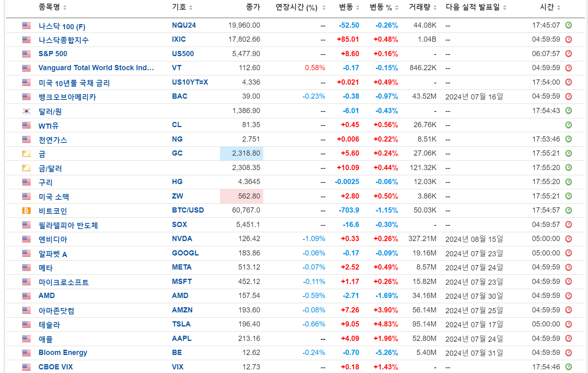Open the CBOE VIX link
Image resolution: width=588 pixels, height=373 pixels.
coord(56,367)
